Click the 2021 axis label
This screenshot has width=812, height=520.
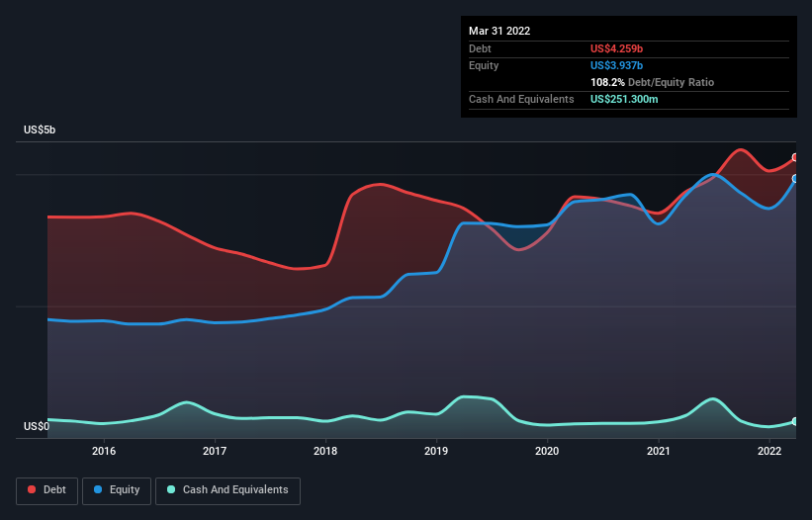(658, 451)
